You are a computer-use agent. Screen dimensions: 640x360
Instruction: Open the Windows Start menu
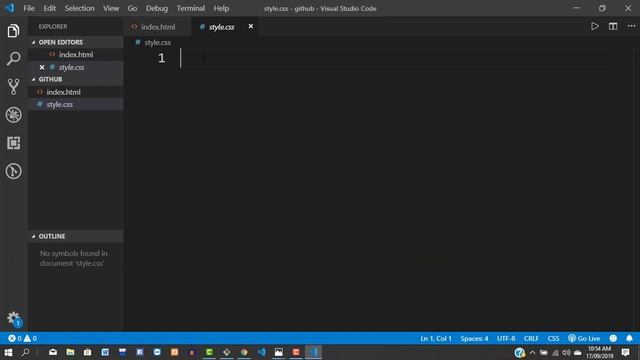[x=8, y=352]
